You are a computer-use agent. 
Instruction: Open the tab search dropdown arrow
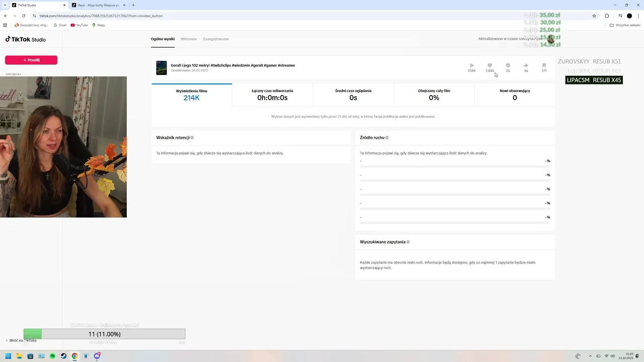coord(5,5)
